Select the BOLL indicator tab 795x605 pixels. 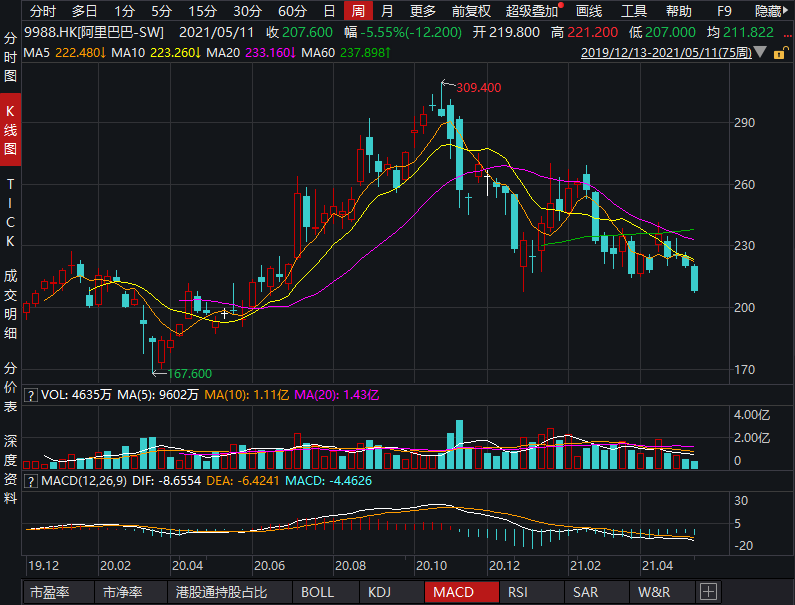[318, 592]
